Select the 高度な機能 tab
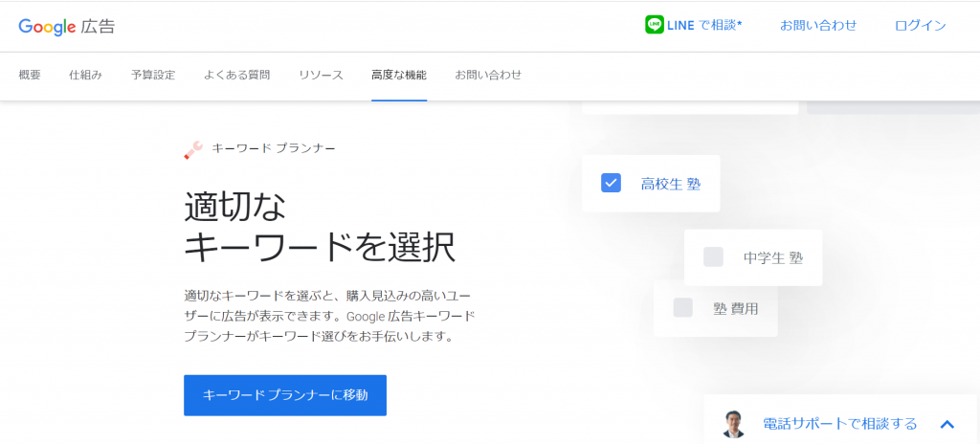980x444 pixels. [399, 75]
